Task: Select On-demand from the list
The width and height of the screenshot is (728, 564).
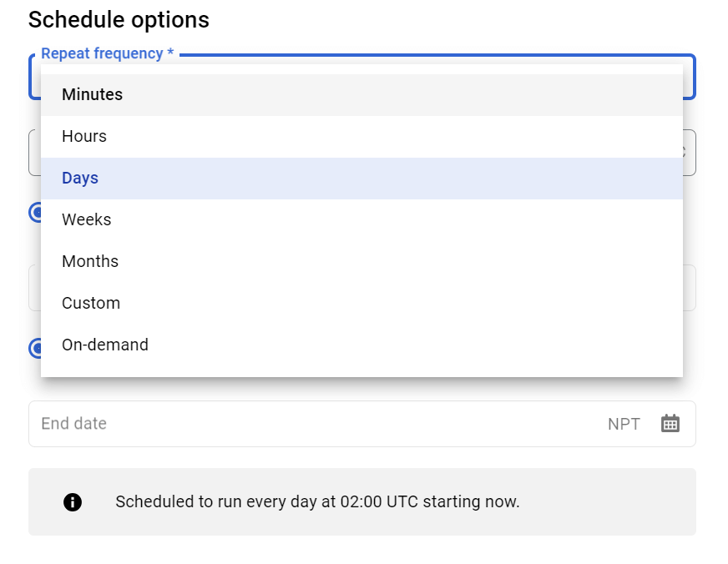Action: point(361,345)
